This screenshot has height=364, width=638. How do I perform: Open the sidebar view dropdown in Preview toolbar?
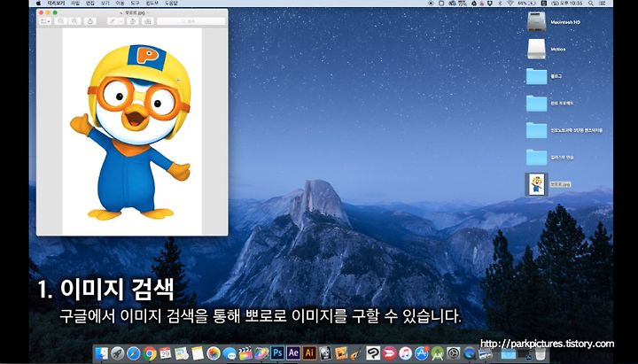pyautogui.click(x=45, y=21)
